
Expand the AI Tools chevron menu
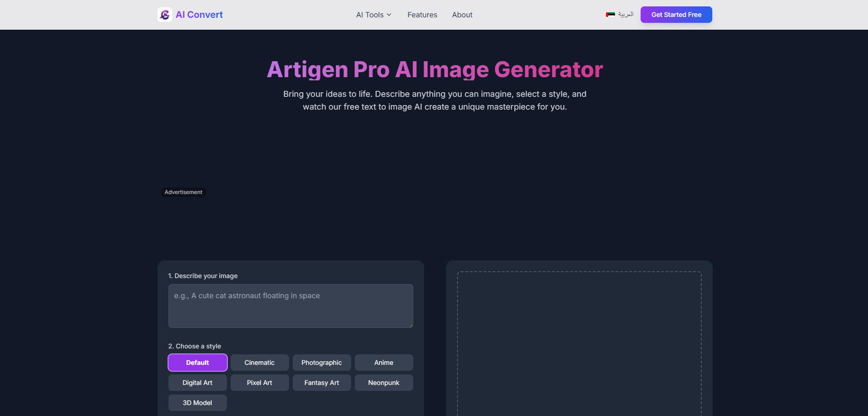(389, 15)
